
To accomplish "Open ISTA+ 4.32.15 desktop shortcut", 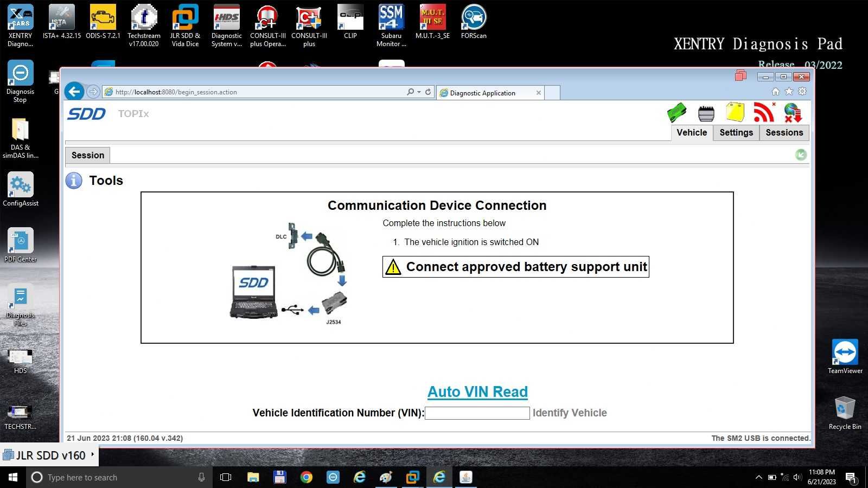I will tap(61, 22).
